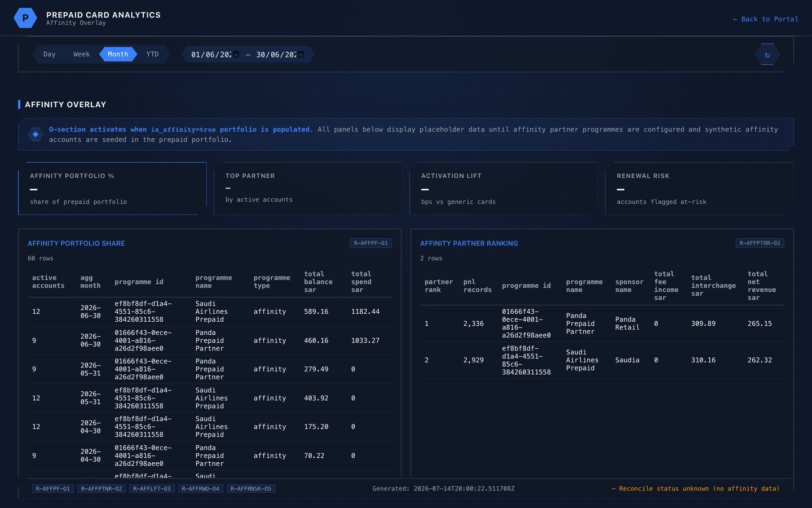Click footer tag R-AFFPTNR-02
This screenshot has height=508, width=812.
[x=101, y=489]
